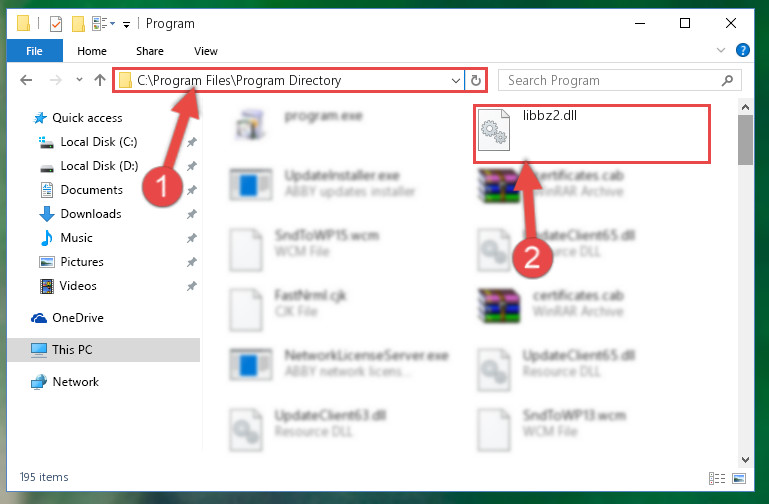
Task: Select the libbz2.dll file
Action: (x=591, y=133)
